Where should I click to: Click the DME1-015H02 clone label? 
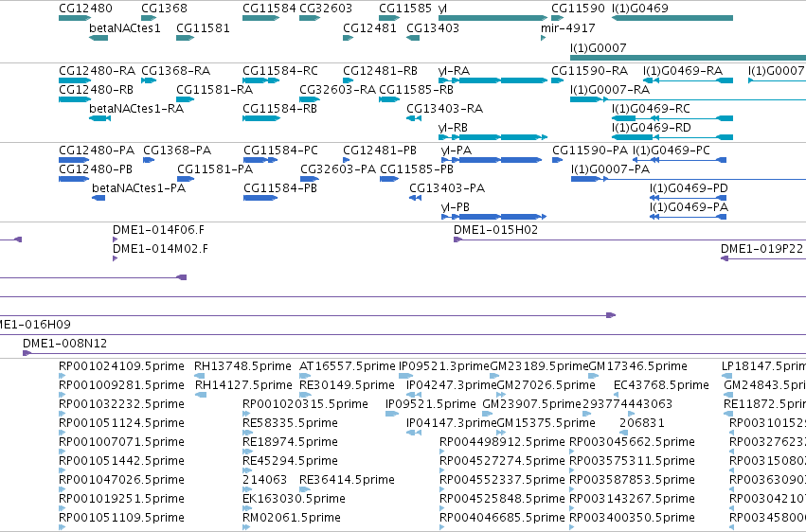point(495,229)
